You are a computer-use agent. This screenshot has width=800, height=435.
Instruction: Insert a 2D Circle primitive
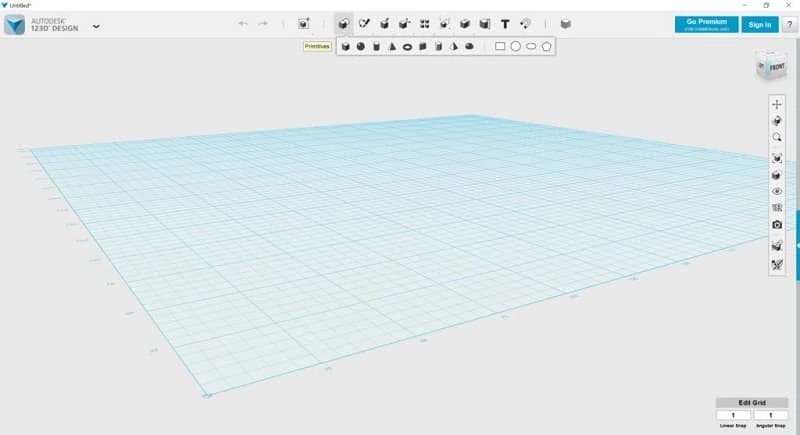point(516,46)
